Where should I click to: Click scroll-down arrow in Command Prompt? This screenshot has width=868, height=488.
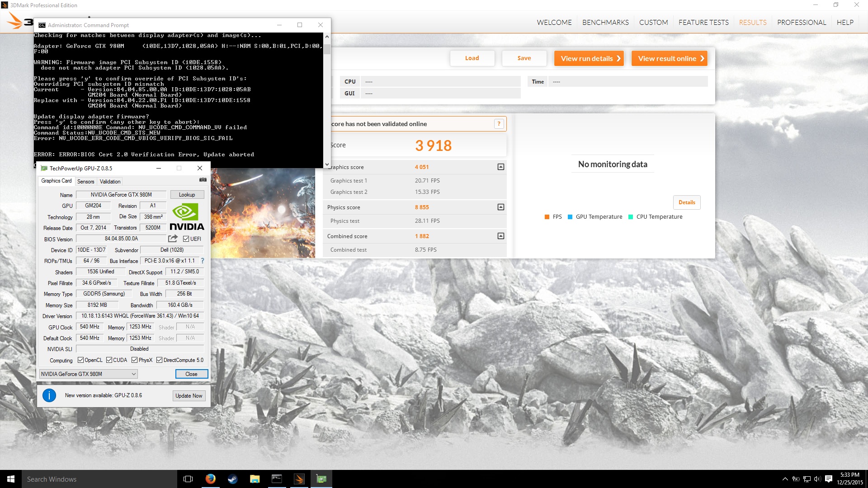pos(327,164)
